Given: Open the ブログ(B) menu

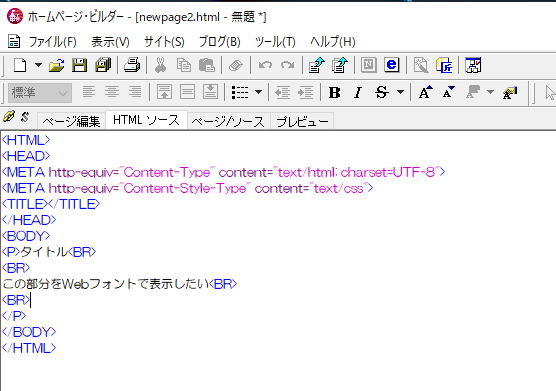Looking at the screenshot, I should (x=220, y=42).
